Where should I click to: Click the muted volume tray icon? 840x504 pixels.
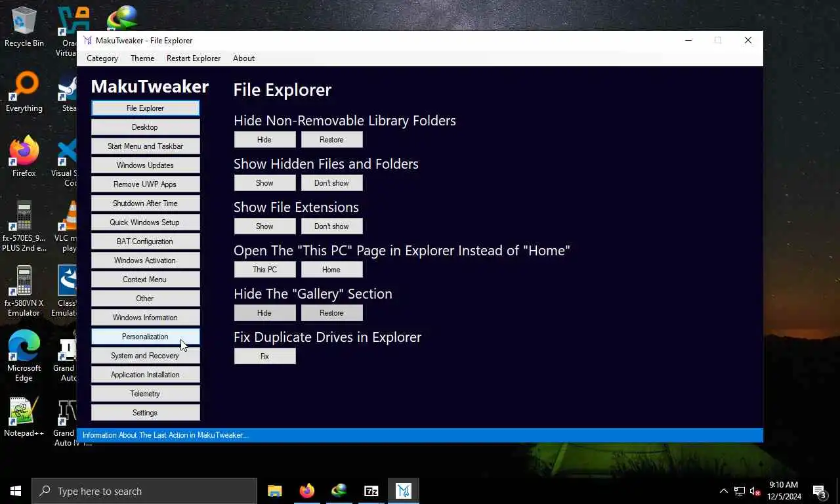click(755, 492)
